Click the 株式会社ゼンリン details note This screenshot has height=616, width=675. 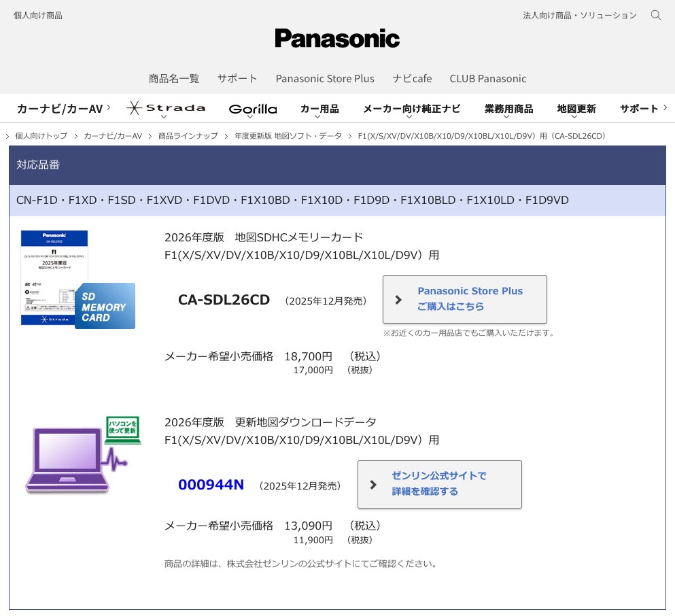[301, 564]
